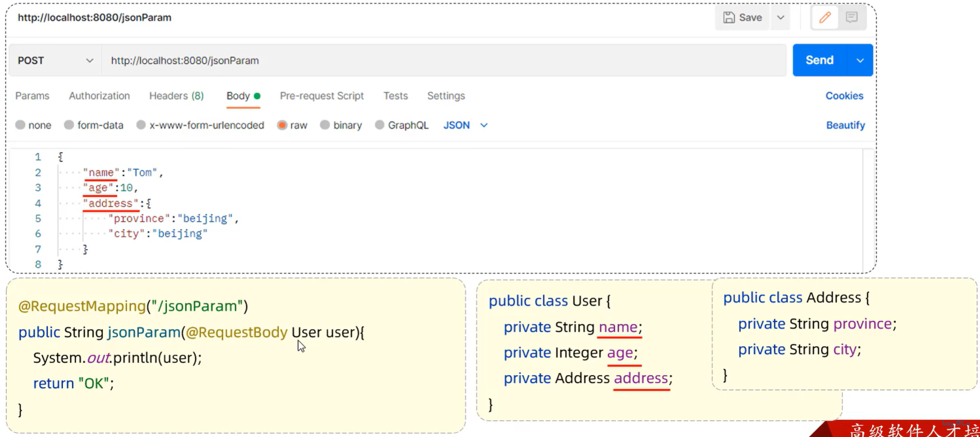The height and width of the screenshot is (437, 980).
Task: Select GraphQL body option
Action: pyautogui.click(x=380, y=125)
